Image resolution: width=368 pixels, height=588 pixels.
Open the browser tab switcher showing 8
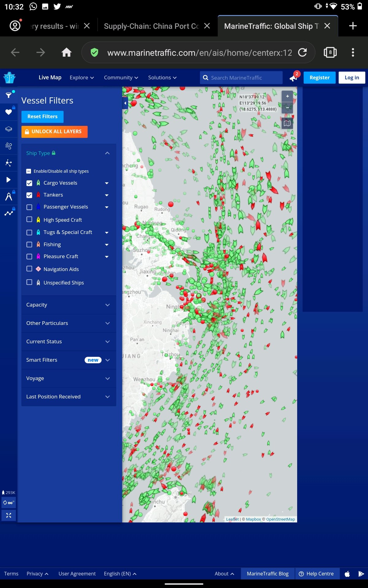click(x=330, y=53)
